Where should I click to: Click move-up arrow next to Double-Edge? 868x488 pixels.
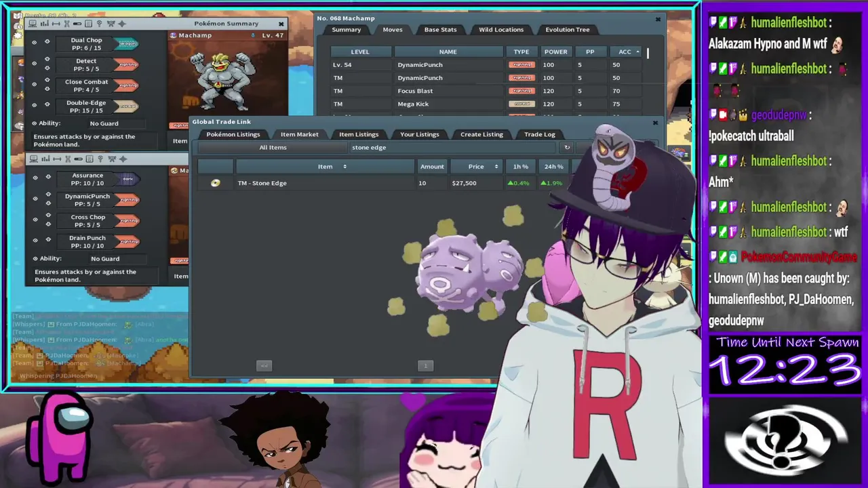point(47,104)
